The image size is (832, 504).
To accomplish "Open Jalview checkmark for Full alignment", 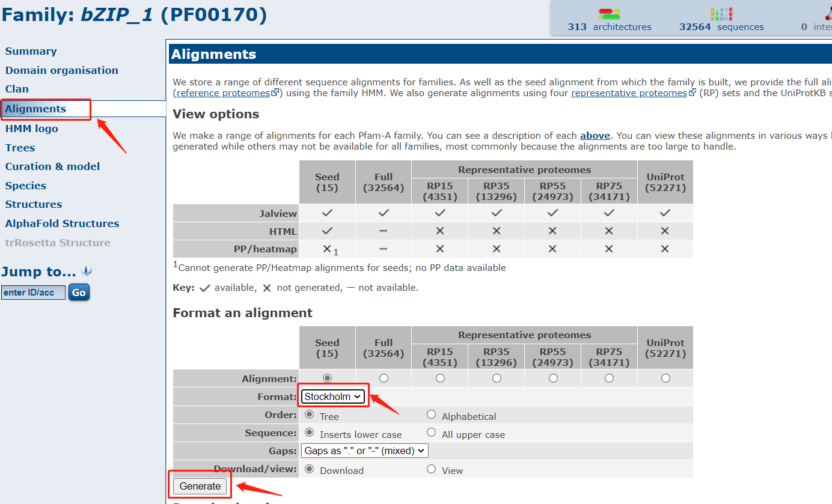I will click(384, 213).
